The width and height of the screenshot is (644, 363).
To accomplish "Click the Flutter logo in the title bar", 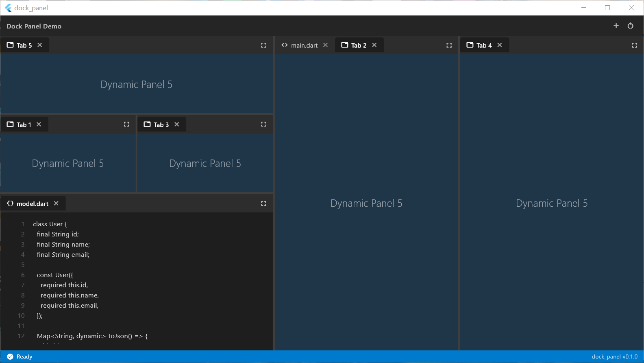I will (8, 8).
